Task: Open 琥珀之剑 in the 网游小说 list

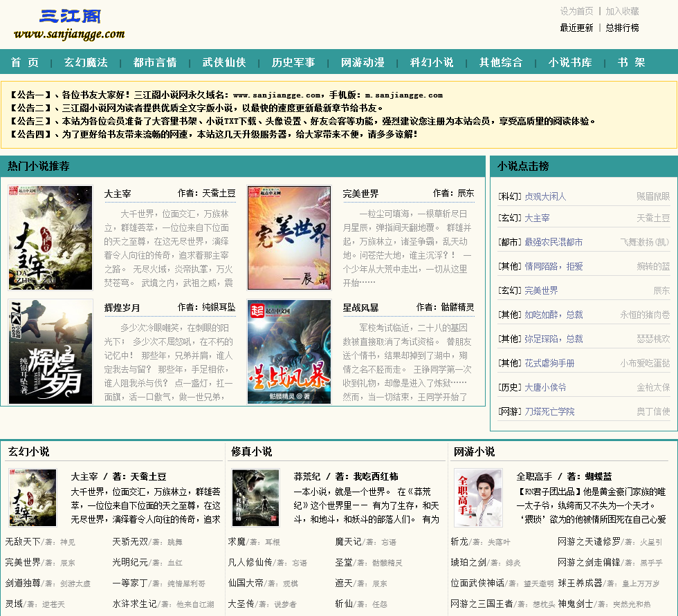Action: tap(468, 562)
